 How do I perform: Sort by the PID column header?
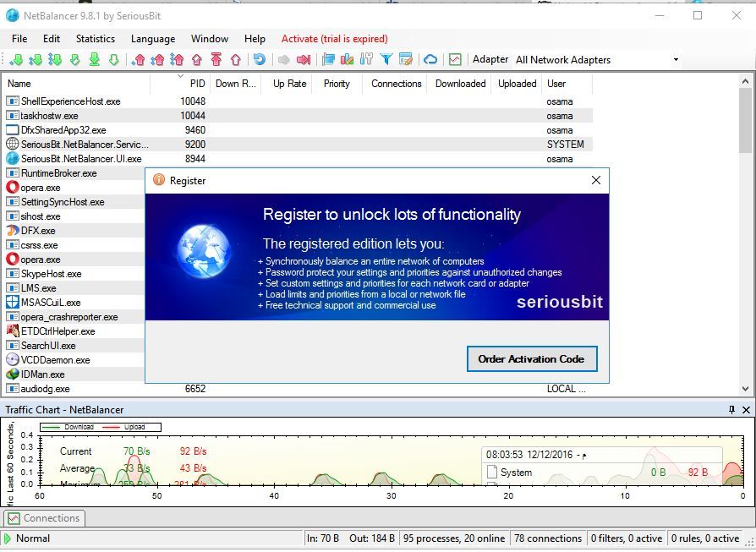pyautogui.click(x=180, y=84)
